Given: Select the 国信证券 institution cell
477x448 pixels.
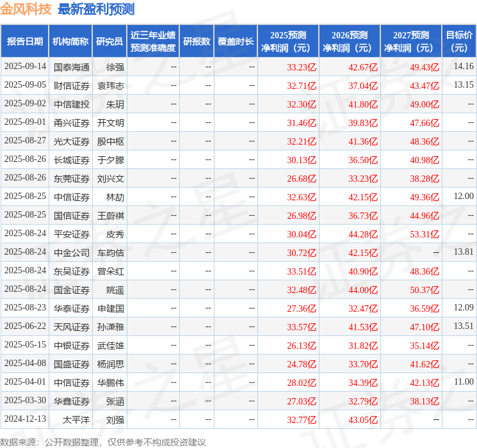Looking at the screenshot, I should click(x=72, y=216).
